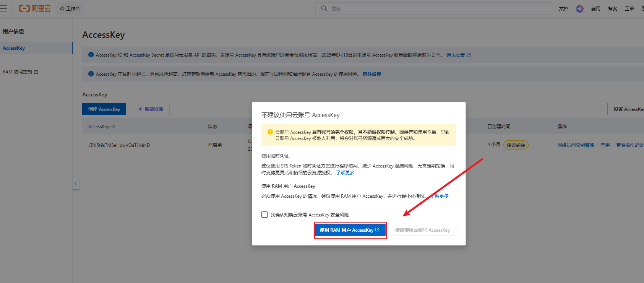Click the 建议轮转 tag
Screen dimensions: 644x283
click(x=516, y=145)
